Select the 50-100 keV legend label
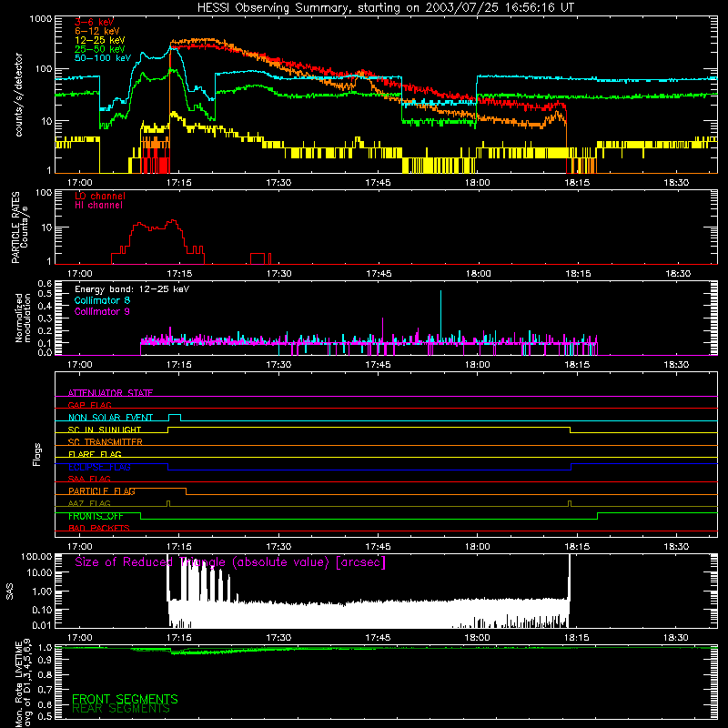 click(103, 57)
